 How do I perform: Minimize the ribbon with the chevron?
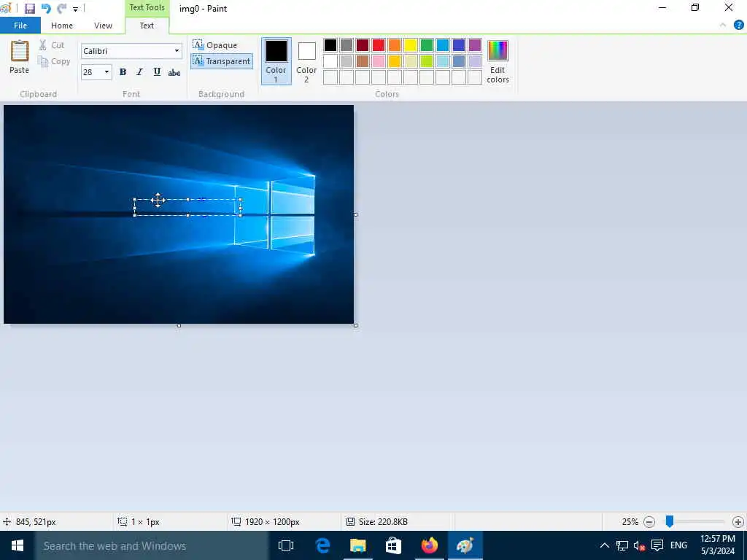point(723,26)
